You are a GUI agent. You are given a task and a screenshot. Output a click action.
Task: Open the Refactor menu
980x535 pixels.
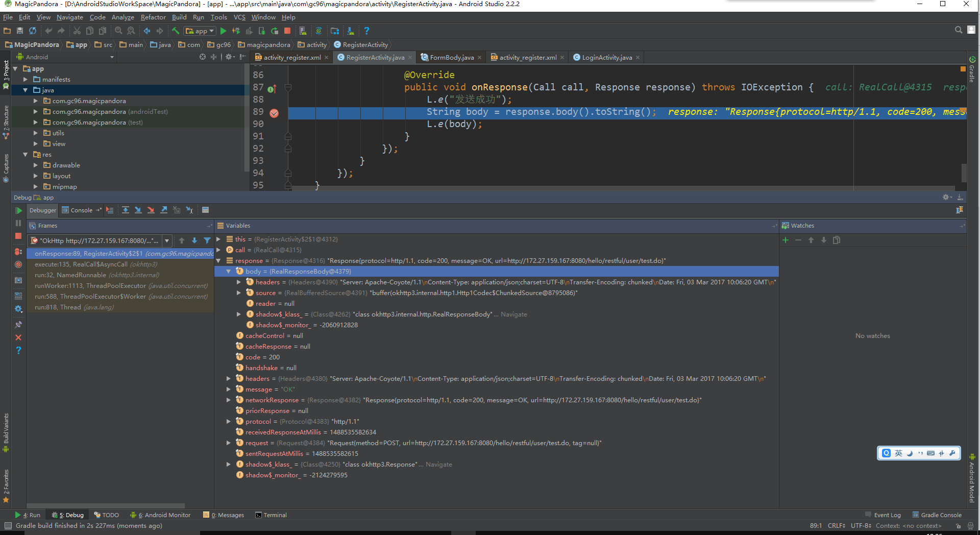coord(153,17)
